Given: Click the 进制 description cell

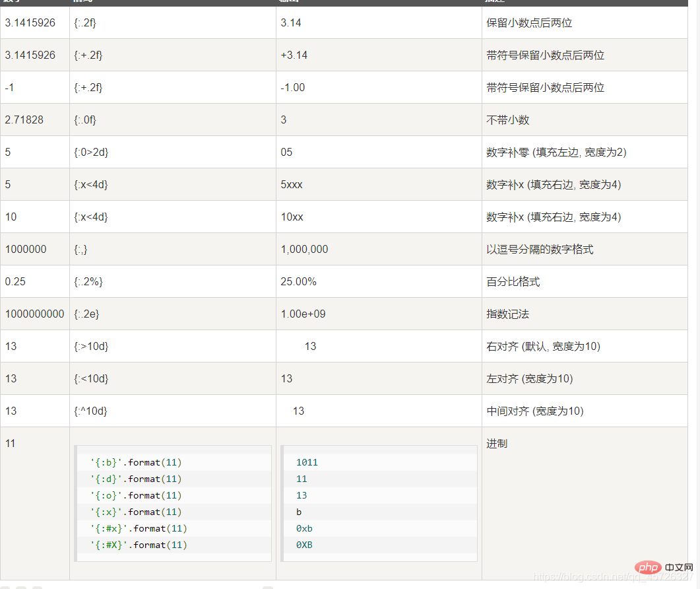Looking at the screenshot, I should pos(497,444).
